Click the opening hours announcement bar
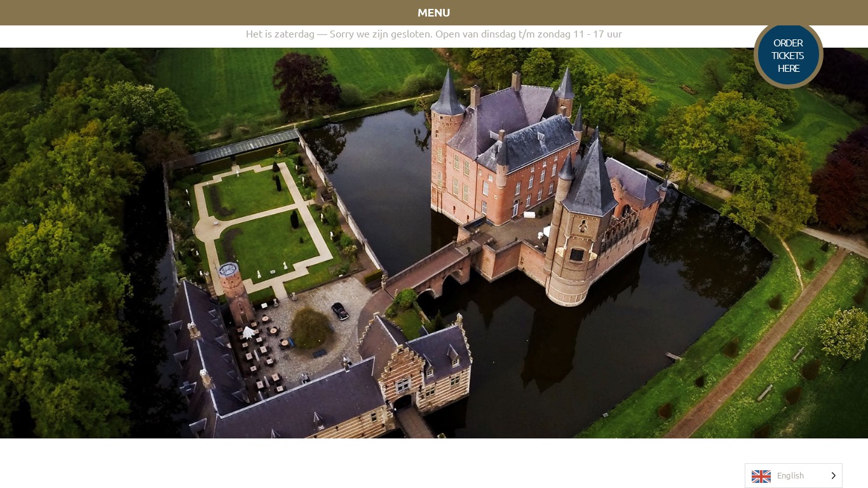868x488 pixels. (434, 34)
